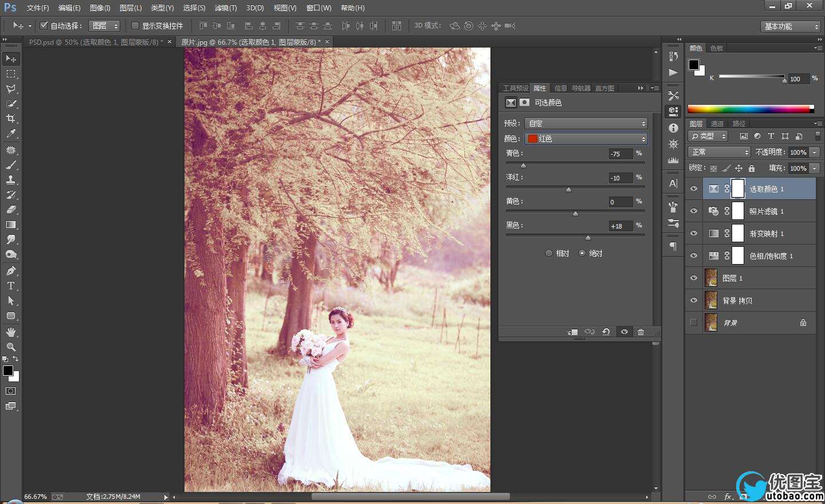
Task: Select the Crop tool
Action: tap(11, 119)
